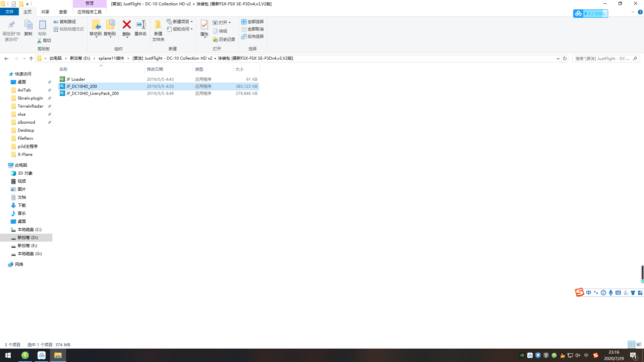This screenshot has width=644, height=362.
Task: Go back with the Back arrow
Action: [x=6, y=58]
